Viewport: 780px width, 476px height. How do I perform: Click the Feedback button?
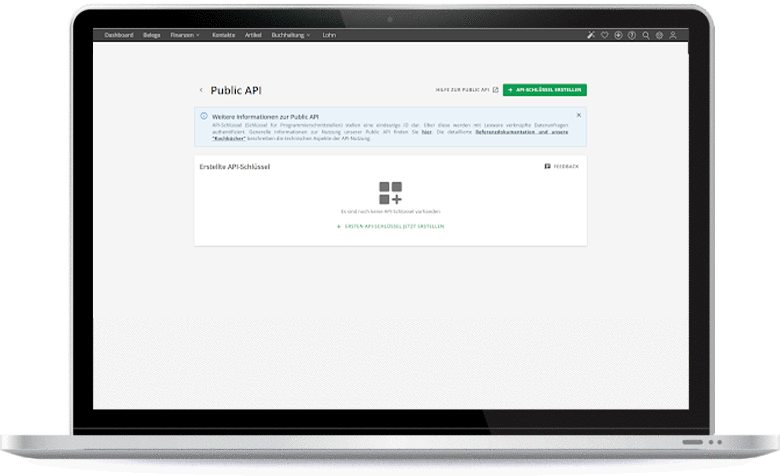(x=561, y=166)
